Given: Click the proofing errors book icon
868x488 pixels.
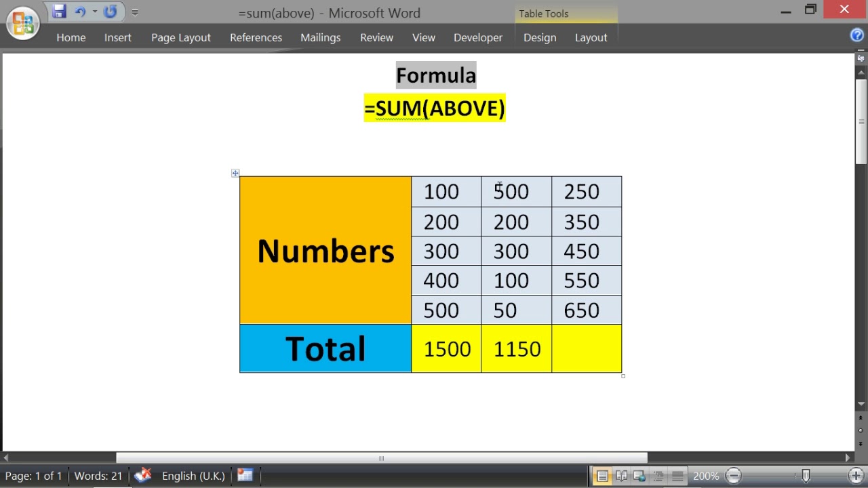Looking at the screenshot, I should (x=142, y=476).
